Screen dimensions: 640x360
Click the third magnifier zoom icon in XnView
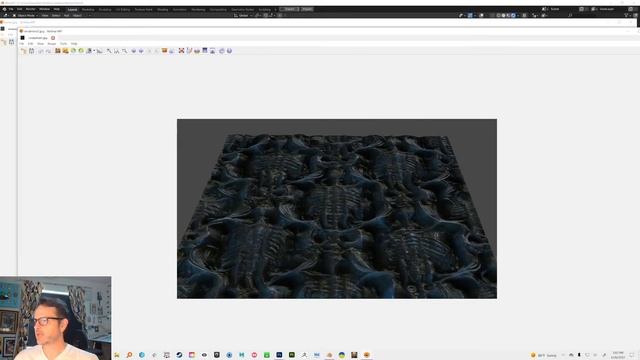pyautogui.click(x=124, y=51)
